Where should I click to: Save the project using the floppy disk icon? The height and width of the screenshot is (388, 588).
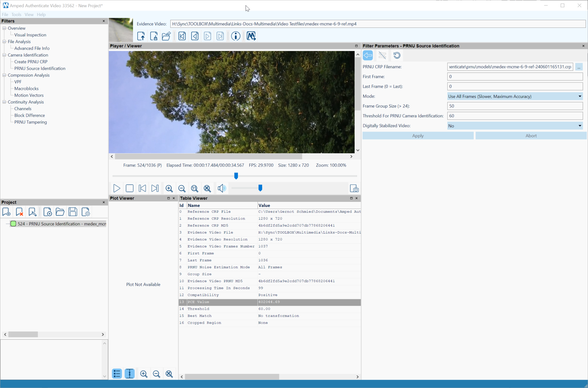coord(73,212)
